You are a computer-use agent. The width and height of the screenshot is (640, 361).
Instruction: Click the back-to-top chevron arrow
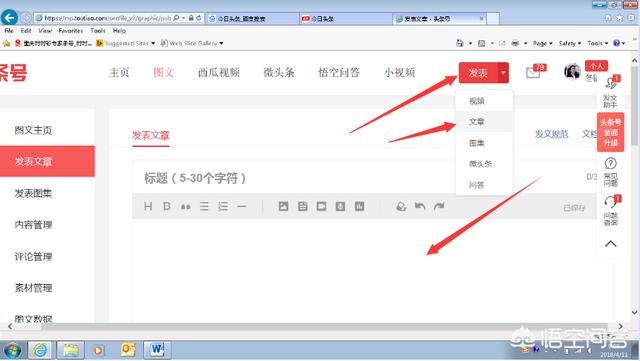(x=611, y=244)
